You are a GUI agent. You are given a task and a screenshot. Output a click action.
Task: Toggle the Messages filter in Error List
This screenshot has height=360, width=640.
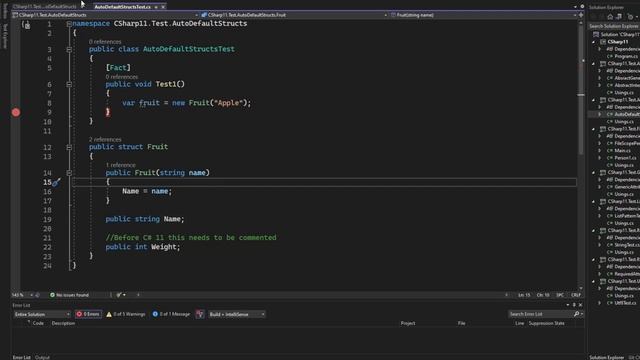pos(171,314)
